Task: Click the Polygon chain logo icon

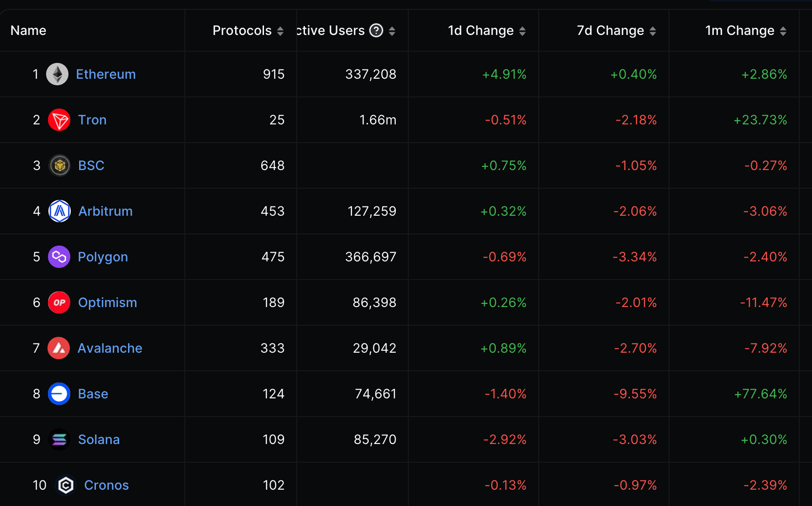Action: (59, 257)
